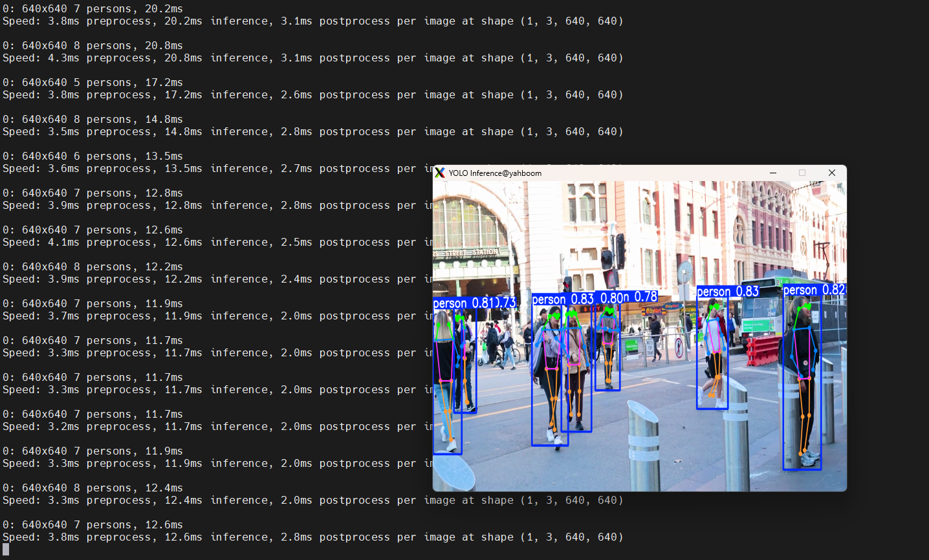Click the '0.78' confidence label in video
Viewport: 929px width, 560px height.
646,297
